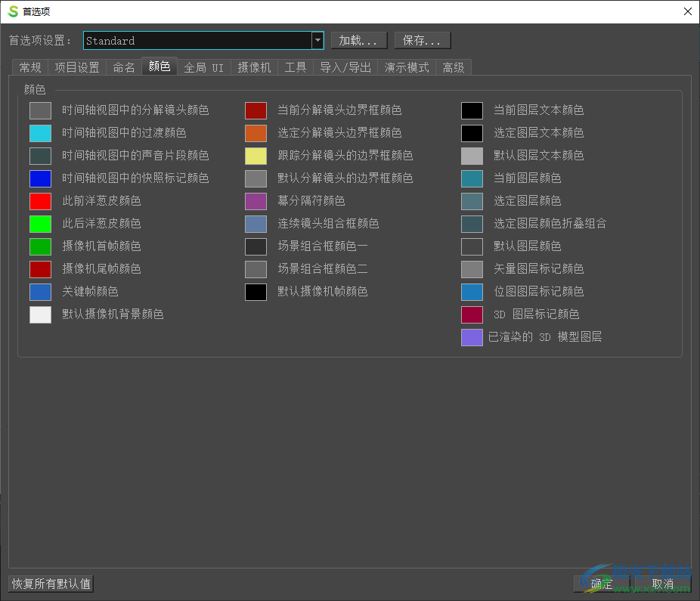700x601 pixels.
Task: Click the orange 选定分解镜头边界框颜色 swatch
Action: 256,133
